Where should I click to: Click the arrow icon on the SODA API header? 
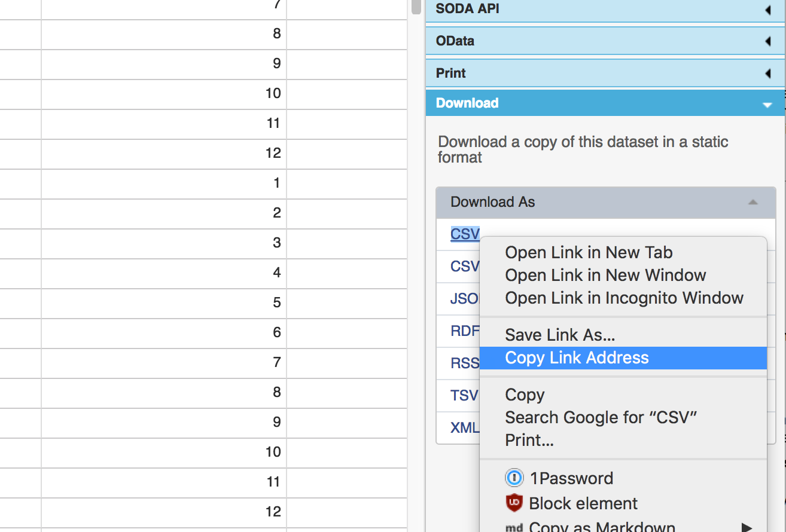coord(767,10)
